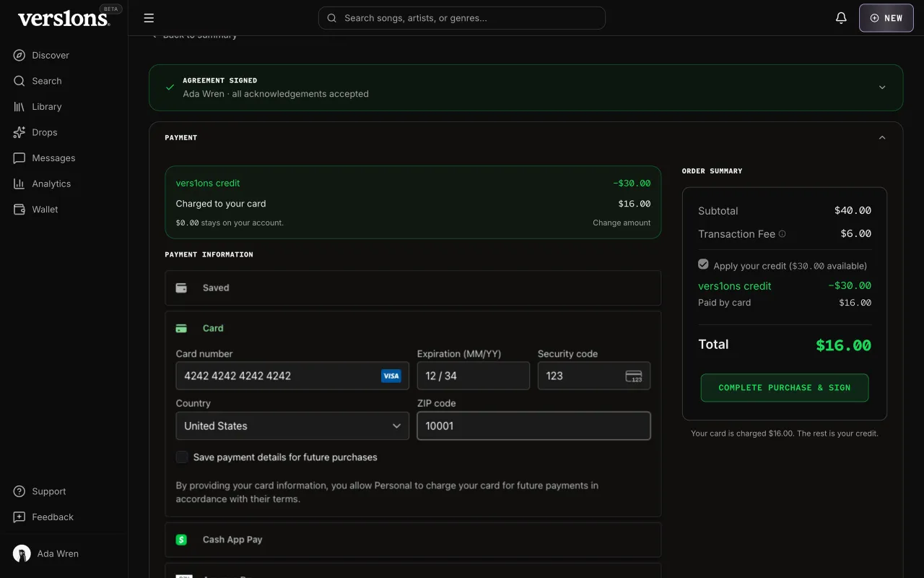
Task: Focus the Security code field
Action: pyautogui.click(x=594, y=376)
